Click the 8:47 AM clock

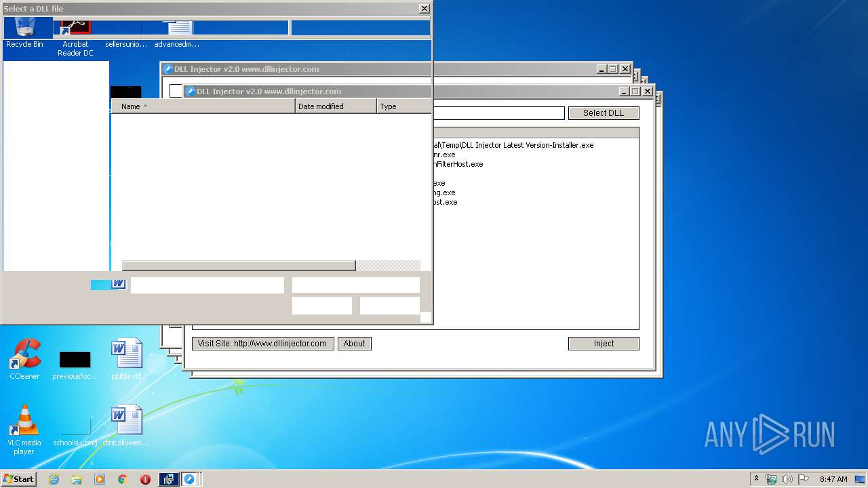[833, 479]
